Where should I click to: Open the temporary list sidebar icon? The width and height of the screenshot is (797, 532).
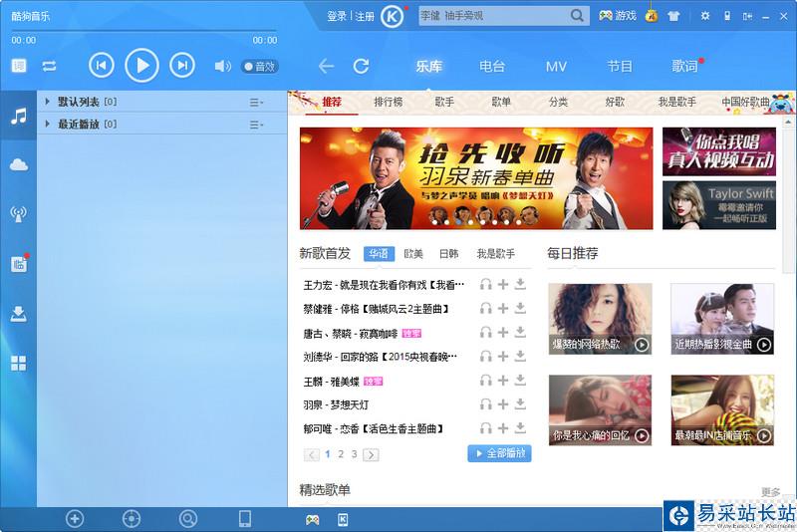[19, 264]
